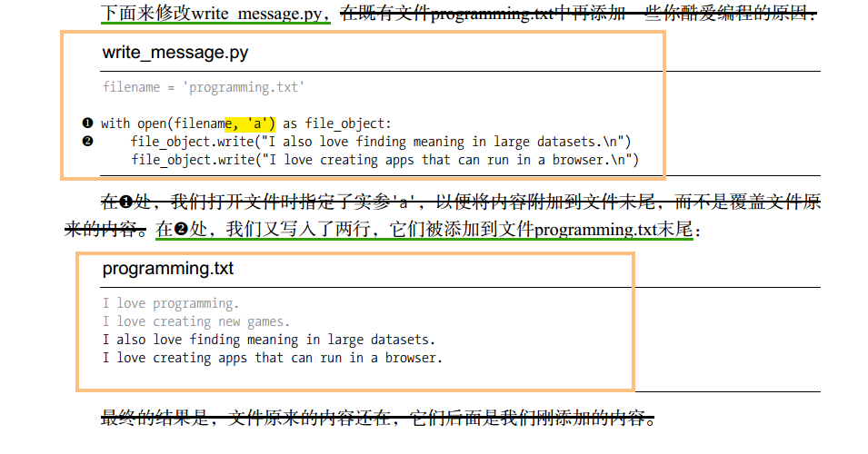
Task: Select the line "filename = 'programming.txt'"
Action: coord(204,87)
